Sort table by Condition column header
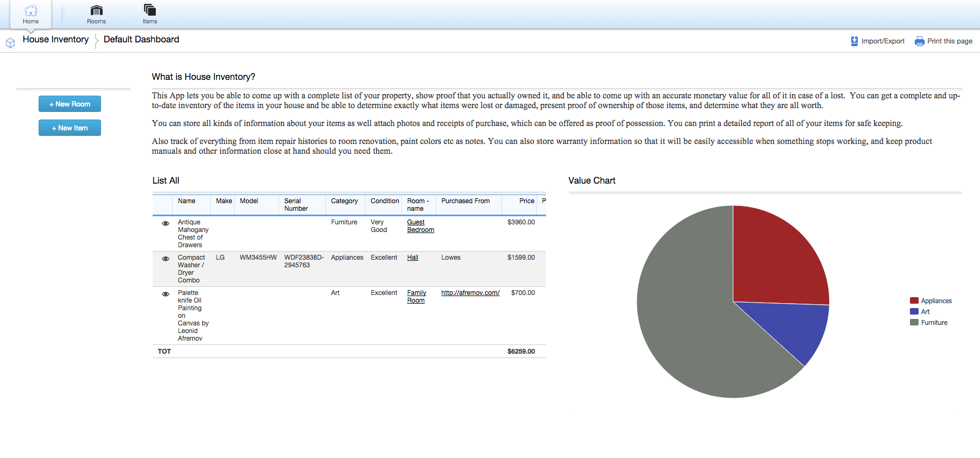Screen dimensions: 980x458 point(385,201)
